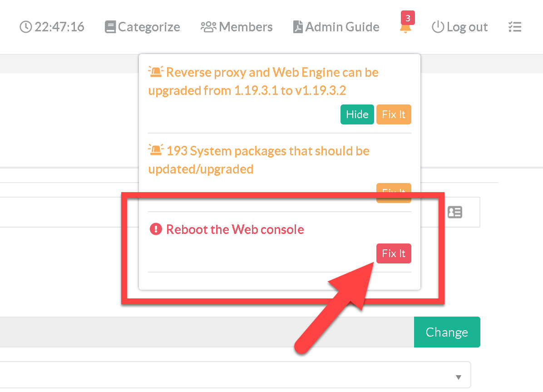
Task: Click the red alert icon beside Reboot the Web console
Action: (x=156, y=229)
